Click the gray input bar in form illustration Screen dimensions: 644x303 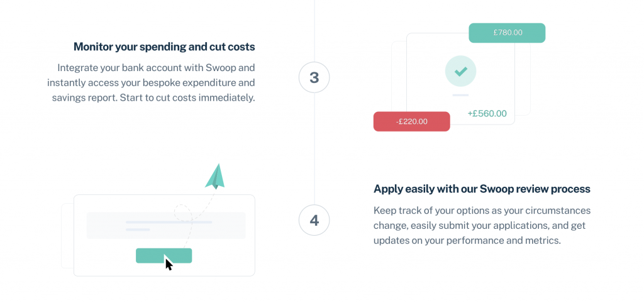click(x=165, y=225)
